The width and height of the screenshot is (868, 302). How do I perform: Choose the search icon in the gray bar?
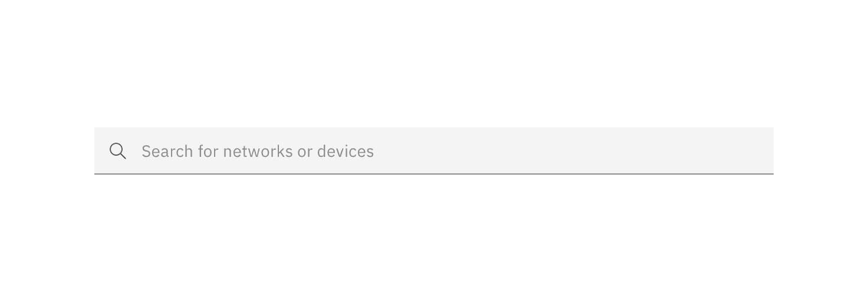[118, 151]
